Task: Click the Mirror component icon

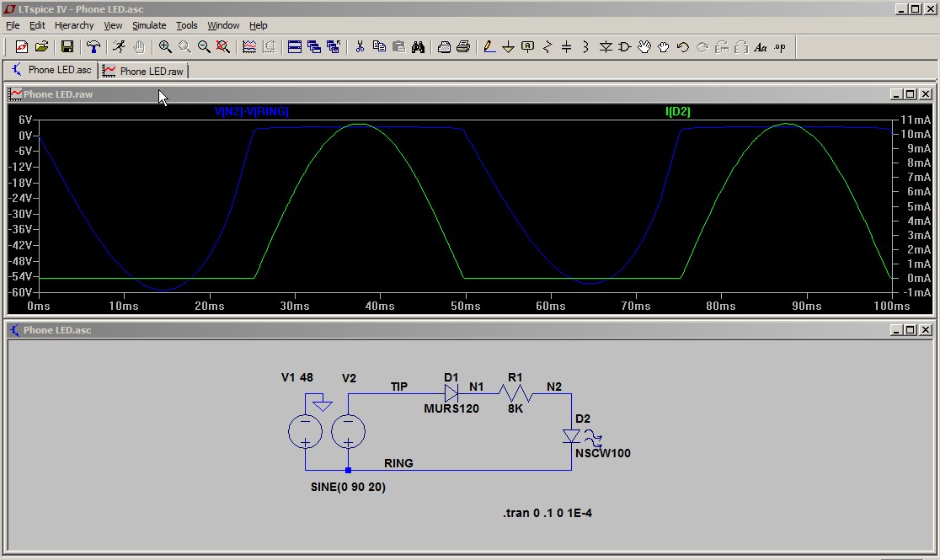Action: point(741,47)
